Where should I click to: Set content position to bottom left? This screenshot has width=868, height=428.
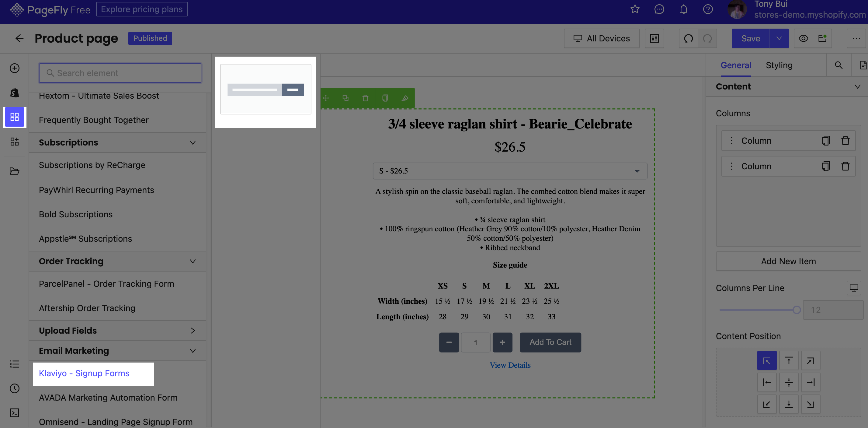click(767, 404)
